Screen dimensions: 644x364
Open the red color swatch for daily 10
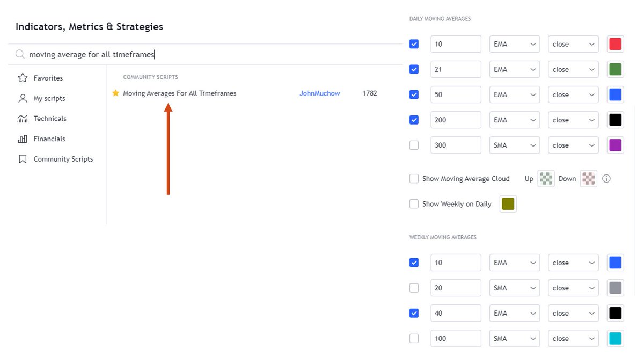[616, 44]
